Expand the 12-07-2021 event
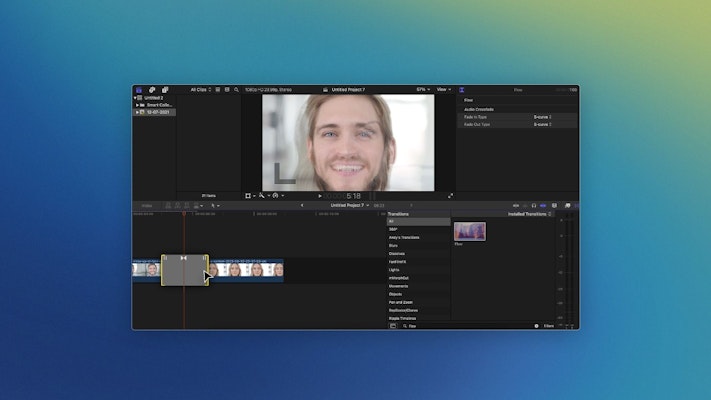The height and width of the screenshot is (400, 711). click(x=138, y=112)
